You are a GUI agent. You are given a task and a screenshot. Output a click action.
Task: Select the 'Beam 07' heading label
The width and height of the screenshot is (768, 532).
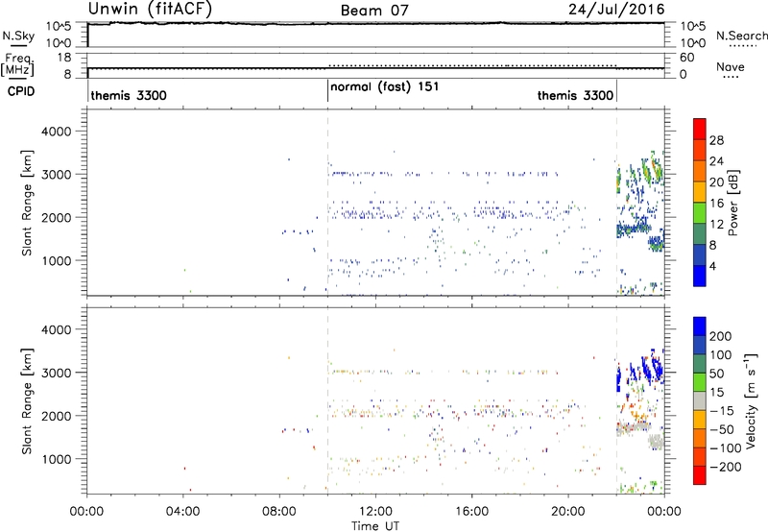click(374, 11)
